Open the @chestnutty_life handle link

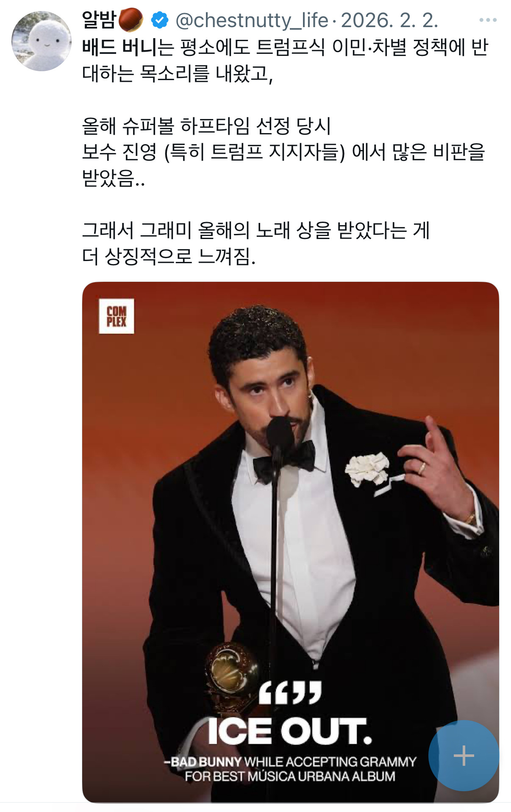point(252,20)
